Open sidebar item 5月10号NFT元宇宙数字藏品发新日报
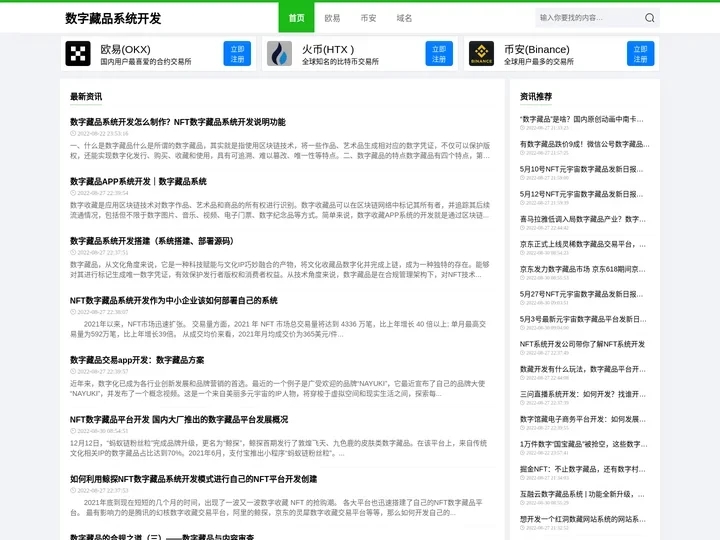The width and height of the screenshot is (720, 540). 581,169
